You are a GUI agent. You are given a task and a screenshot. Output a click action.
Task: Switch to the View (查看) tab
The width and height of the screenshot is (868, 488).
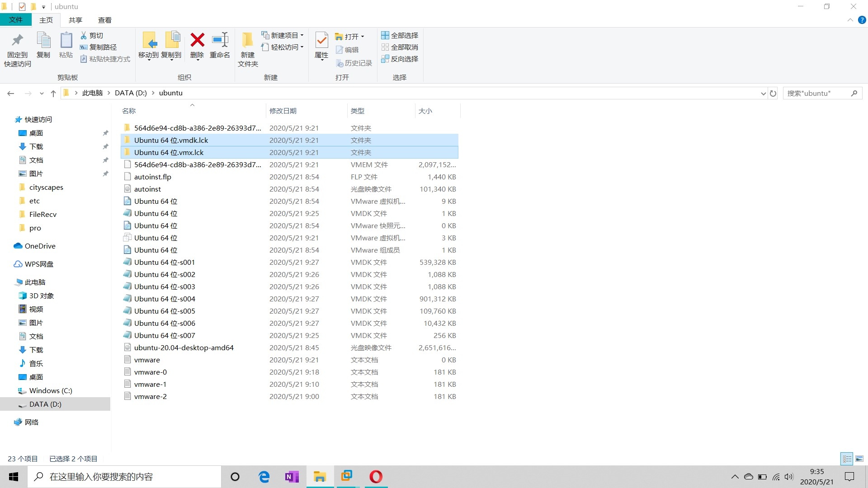105,20
